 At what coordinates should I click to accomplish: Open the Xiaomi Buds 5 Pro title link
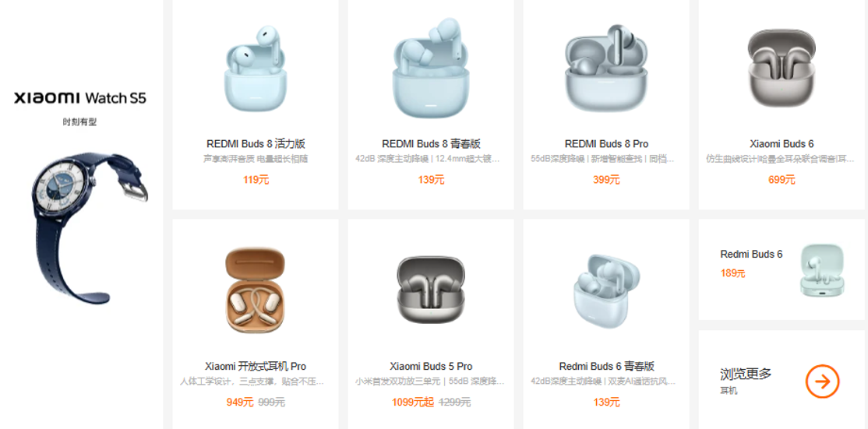tap(431, 367)
